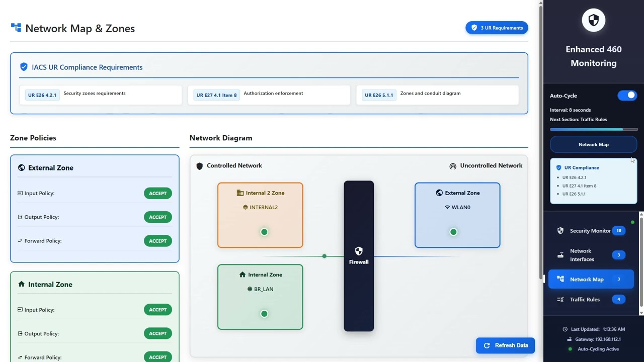Click the BR_LAN interface icon
Image resolution: width=644 pixels, height=362 pixels.
[250, 289]
